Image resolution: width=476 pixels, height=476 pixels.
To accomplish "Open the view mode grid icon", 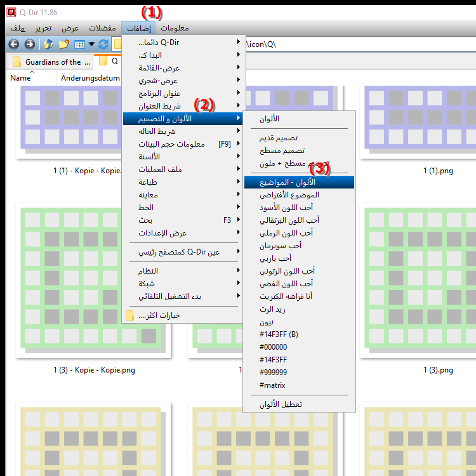I will coord(79,44).
